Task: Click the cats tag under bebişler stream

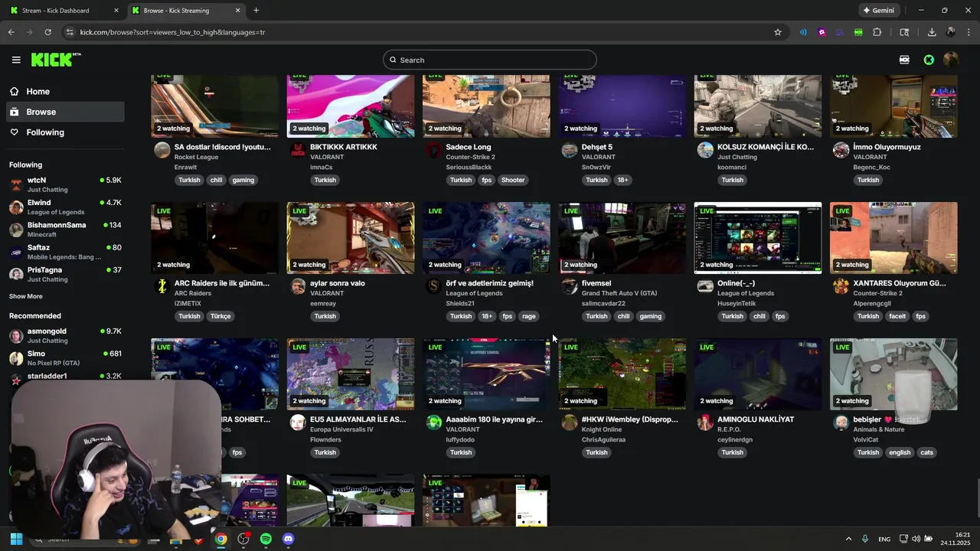Action: point(927,452)
